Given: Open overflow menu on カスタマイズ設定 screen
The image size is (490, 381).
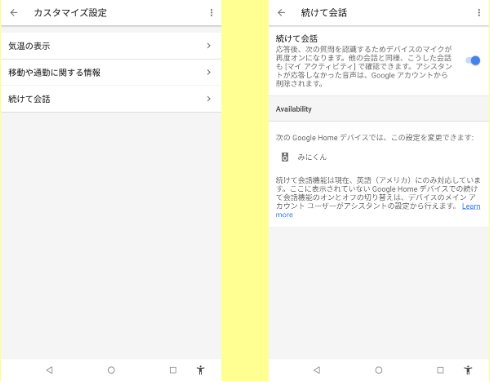Looking at the screenshot, I should [211, 13].
